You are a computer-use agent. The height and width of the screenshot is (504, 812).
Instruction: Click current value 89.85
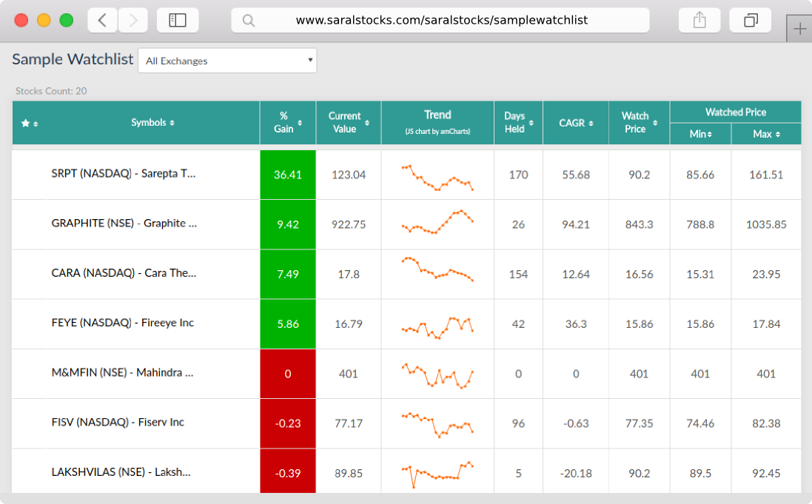pos(349,473)
